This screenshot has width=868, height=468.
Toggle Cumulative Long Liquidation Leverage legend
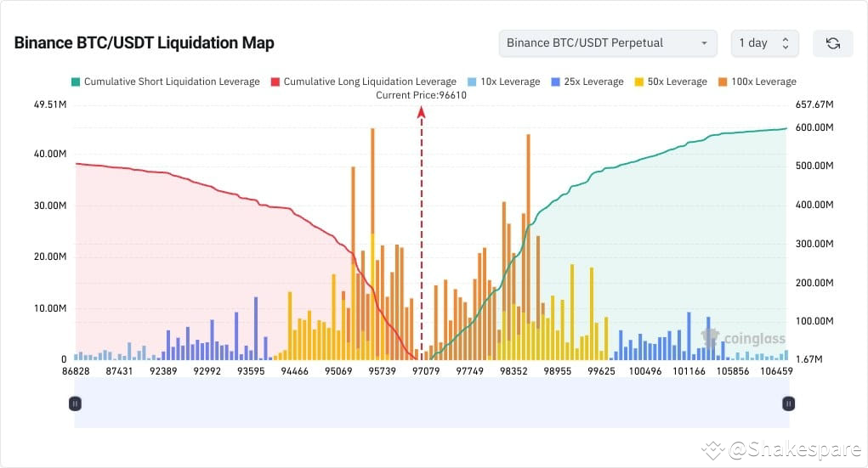tap(364, 82)
